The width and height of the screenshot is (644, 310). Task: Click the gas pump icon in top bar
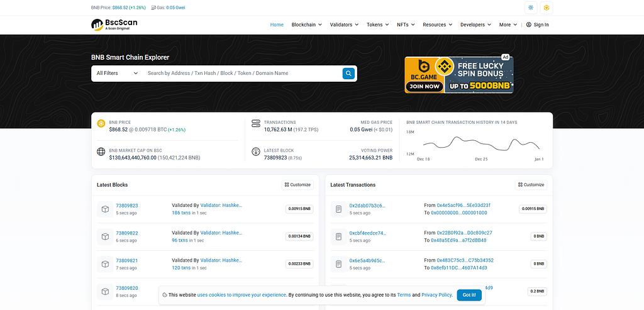(x=153, y=8)
